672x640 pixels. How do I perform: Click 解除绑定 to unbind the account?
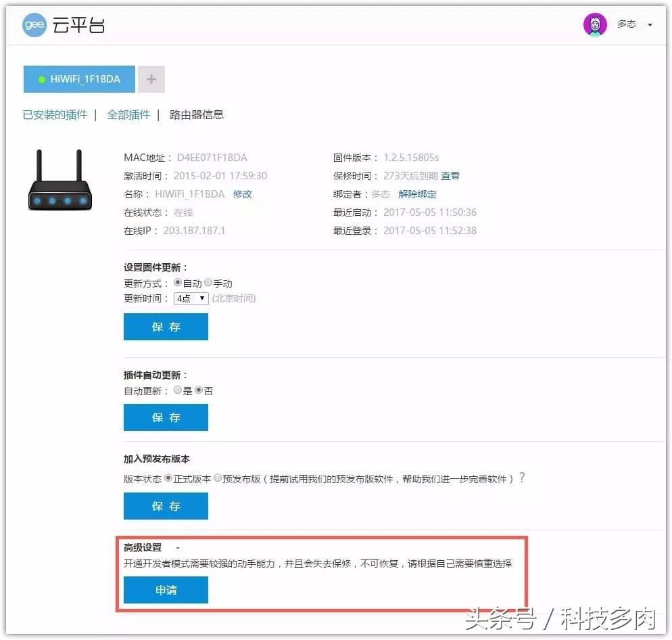pyautogui.click(x=418, y=194)
